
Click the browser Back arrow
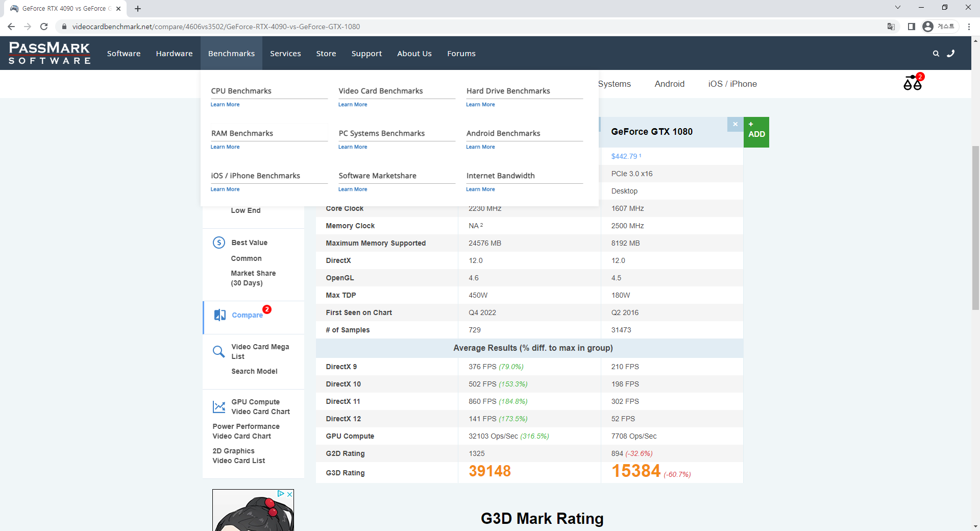click(11, 27)
